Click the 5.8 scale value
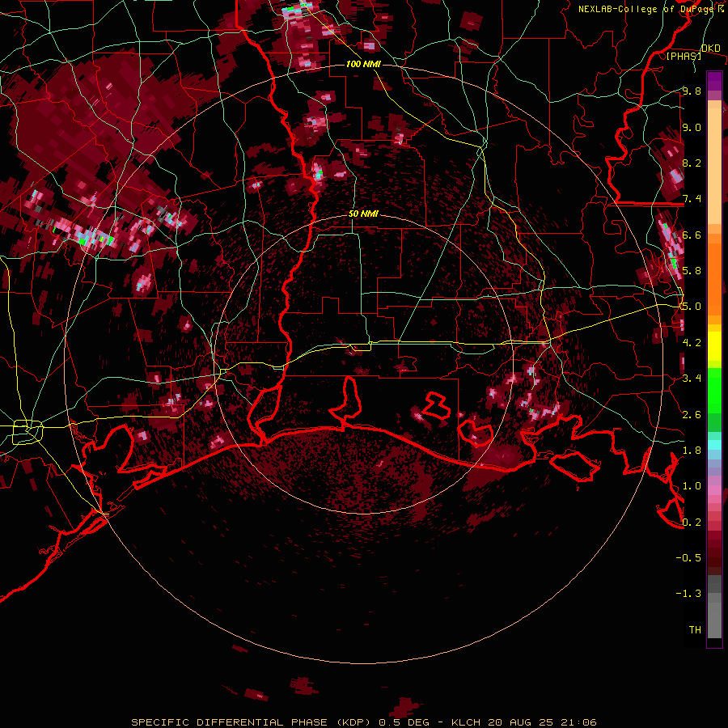The width and height of the screenshot is (728, 728). pyautogui.click(x=692, y=271)
